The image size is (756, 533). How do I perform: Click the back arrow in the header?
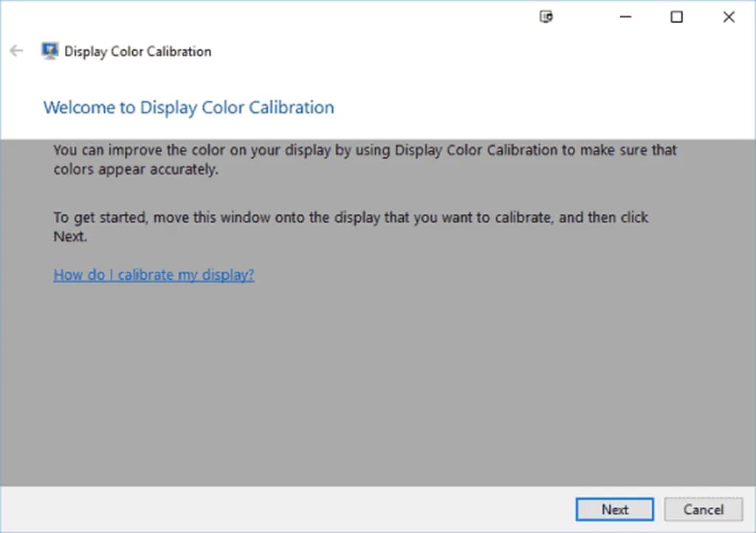16,51
